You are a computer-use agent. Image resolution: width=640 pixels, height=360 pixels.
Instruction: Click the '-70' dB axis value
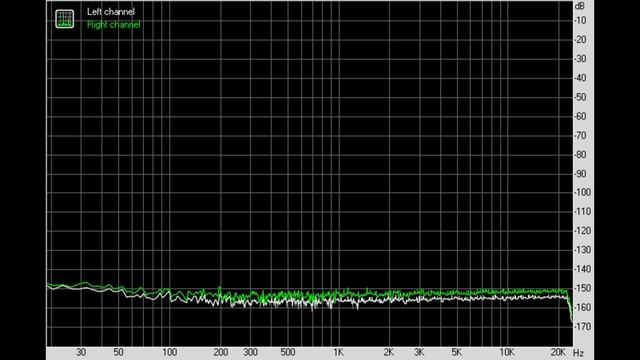point(580,136)
